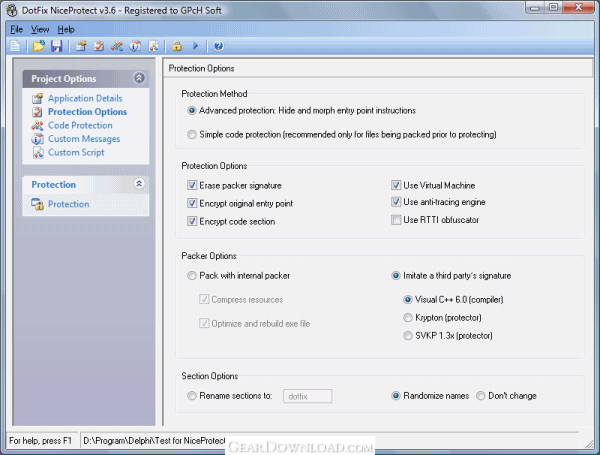Enable Use RTTI obfuscator checkbox
The width and height of the screenshot is (600, 455).
pos(396,220)
